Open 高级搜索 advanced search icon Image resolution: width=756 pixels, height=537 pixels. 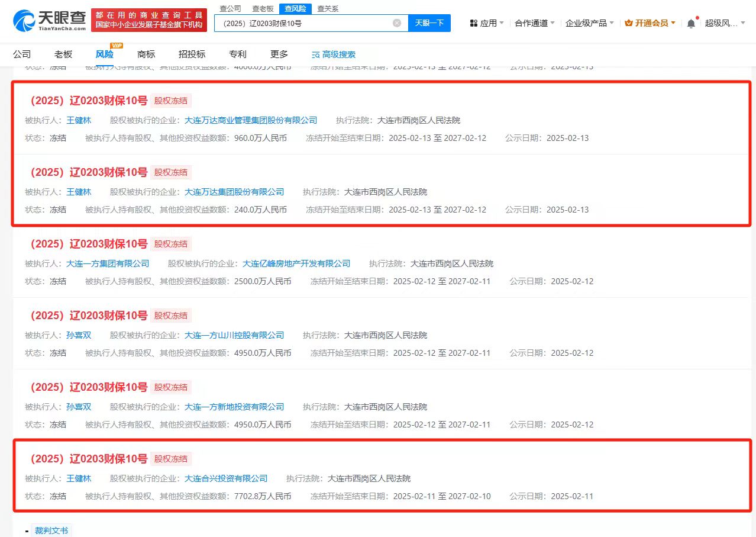316,54
